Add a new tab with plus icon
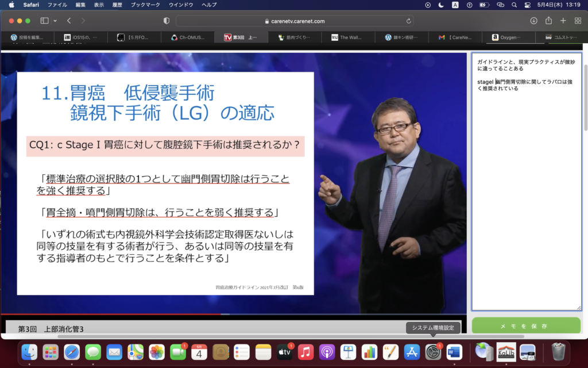588x368 pixels. (563, 21)
